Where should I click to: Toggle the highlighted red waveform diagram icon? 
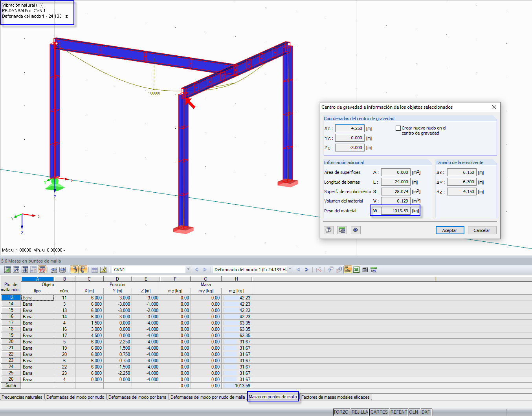pyautogui.click(x=42, y=270)
